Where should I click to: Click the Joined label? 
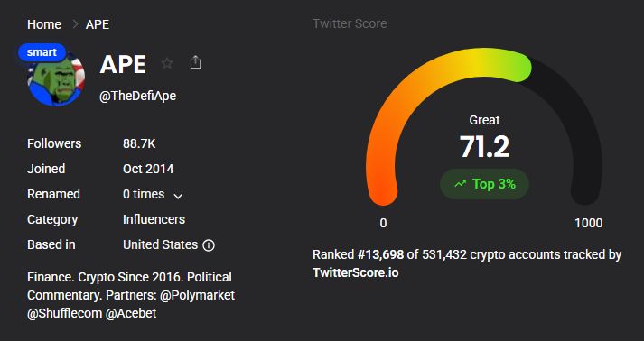(x=46, y=169)
